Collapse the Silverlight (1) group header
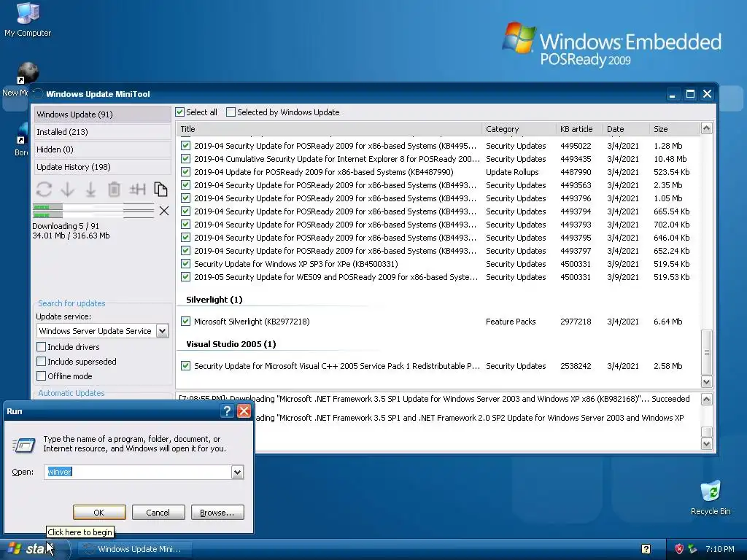747x560 pixels. click(214, 300)
